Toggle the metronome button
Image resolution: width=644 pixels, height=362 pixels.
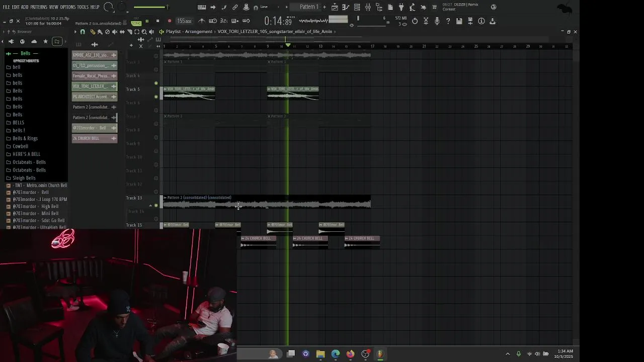(x=201, y=21)
